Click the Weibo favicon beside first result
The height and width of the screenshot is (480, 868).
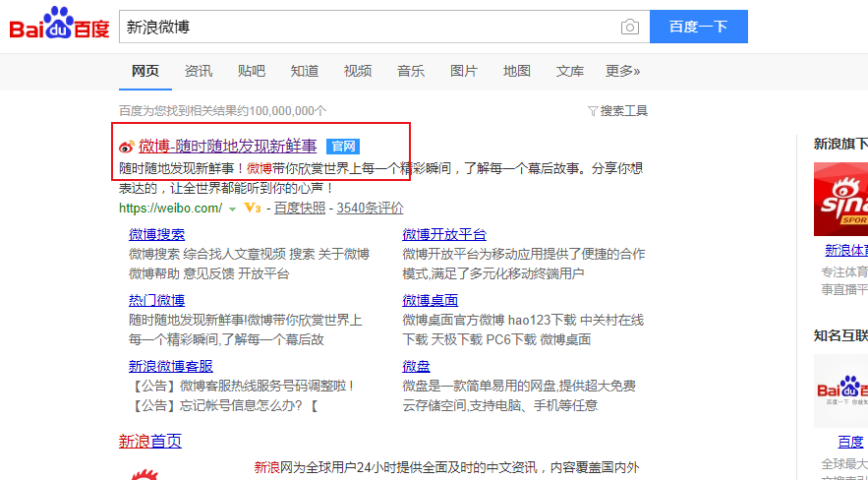pos(127,147)
